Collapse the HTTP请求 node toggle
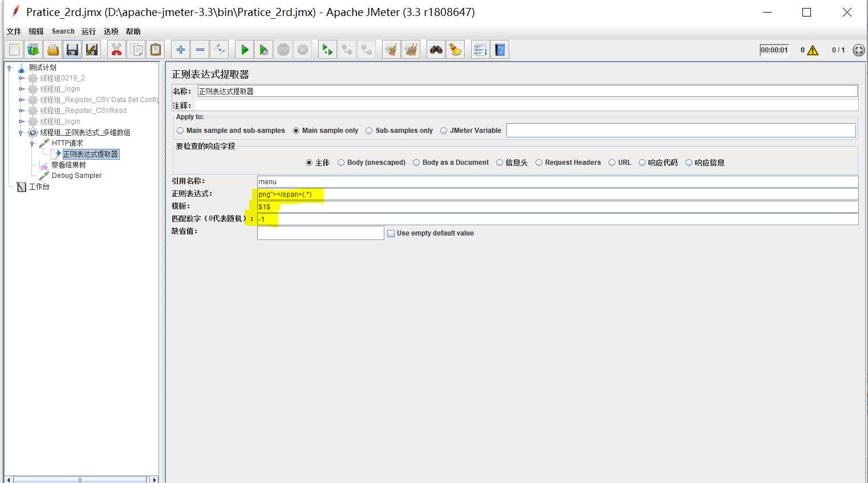 (x=33, y=143)
